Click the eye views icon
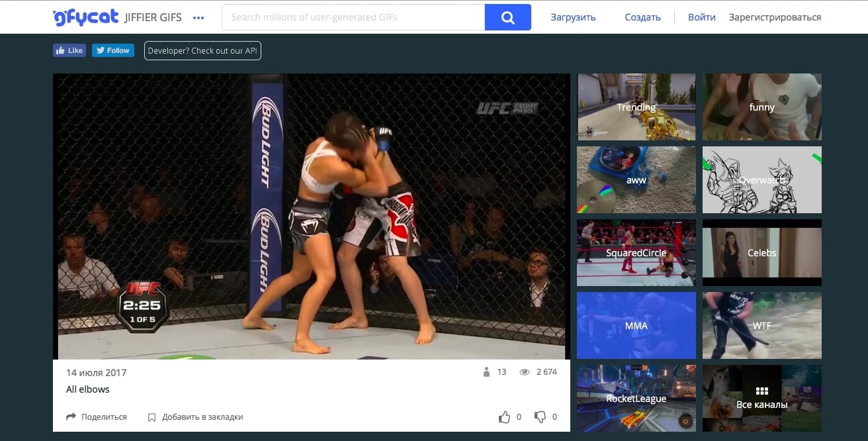Screen dimensions: 868x441 point(525,372)
